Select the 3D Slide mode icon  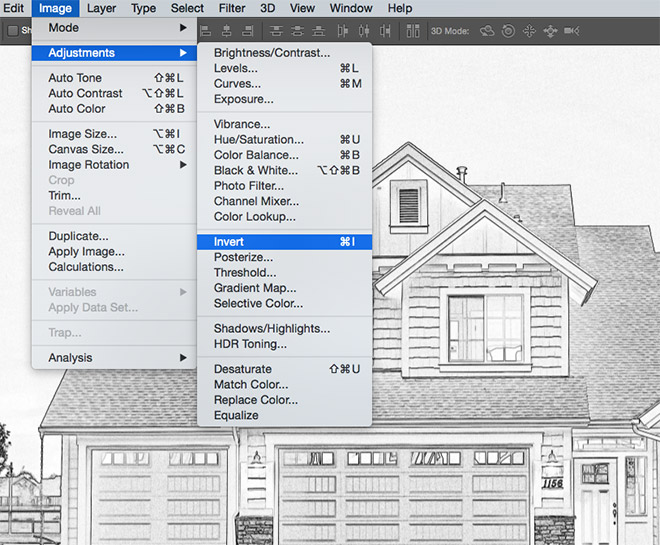pyautogui.click(x=550, y=31)
